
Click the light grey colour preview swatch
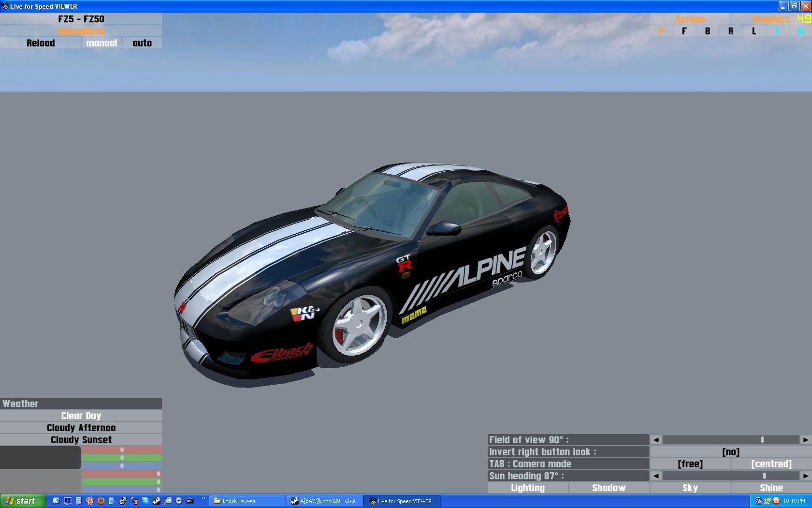pos(40,482)
